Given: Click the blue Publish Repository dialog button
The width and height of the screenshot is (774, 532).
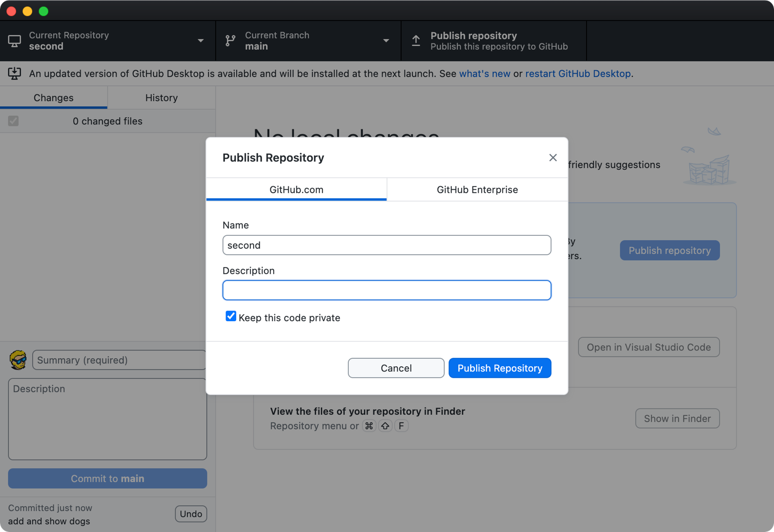Looking at the screenshot, I should (500, 368).
